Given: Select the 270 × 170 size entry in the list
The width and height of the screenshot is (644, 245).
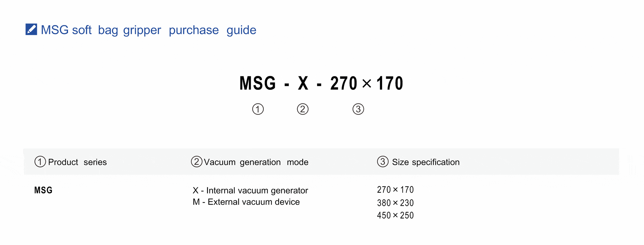Looking at the screenshot, I should pyautogui.click(x=395, y=190).
